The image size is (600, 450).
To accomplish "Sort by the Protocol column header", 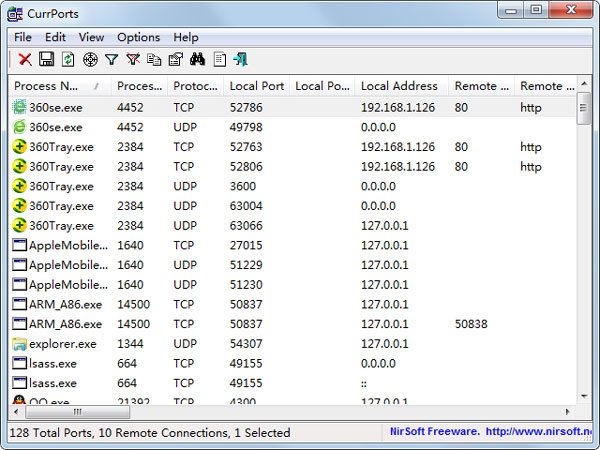I will [x=196, y=86].
